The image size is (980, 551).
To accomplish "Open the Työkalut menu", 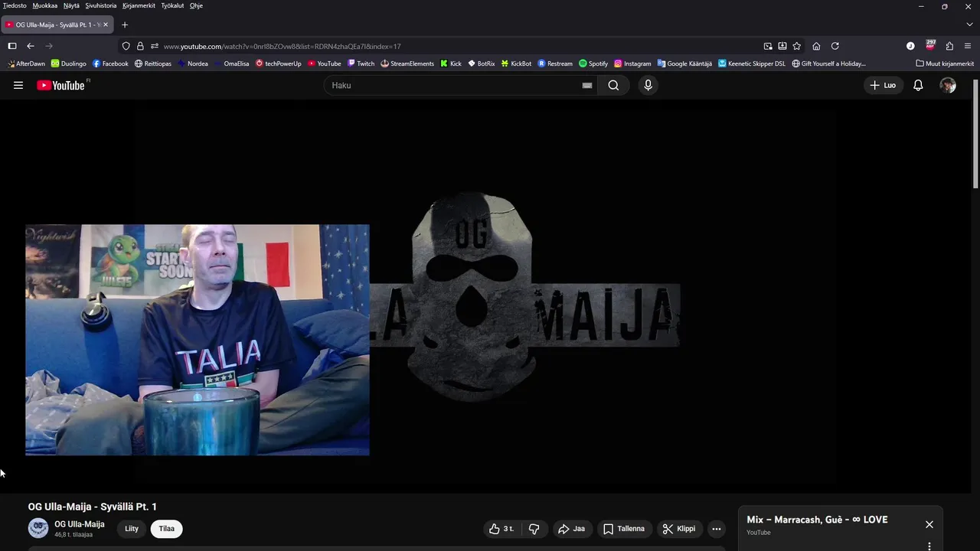I will point(172,5).
